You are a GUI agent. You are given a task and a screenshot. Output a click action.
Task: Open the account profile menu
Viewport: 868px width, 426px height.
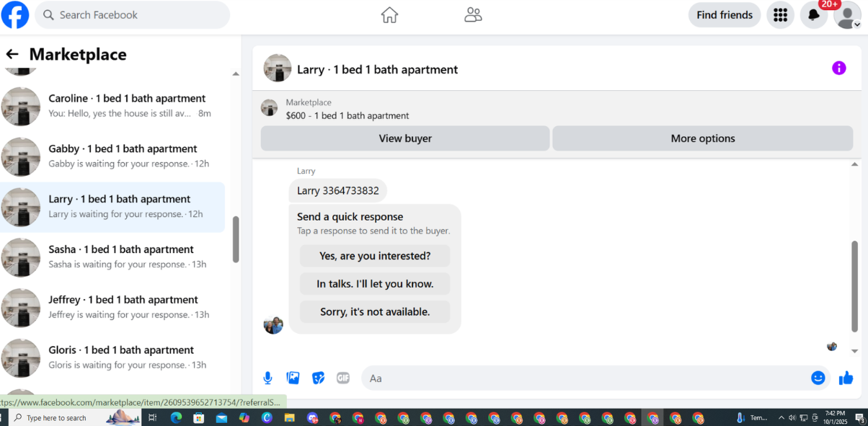848,14
